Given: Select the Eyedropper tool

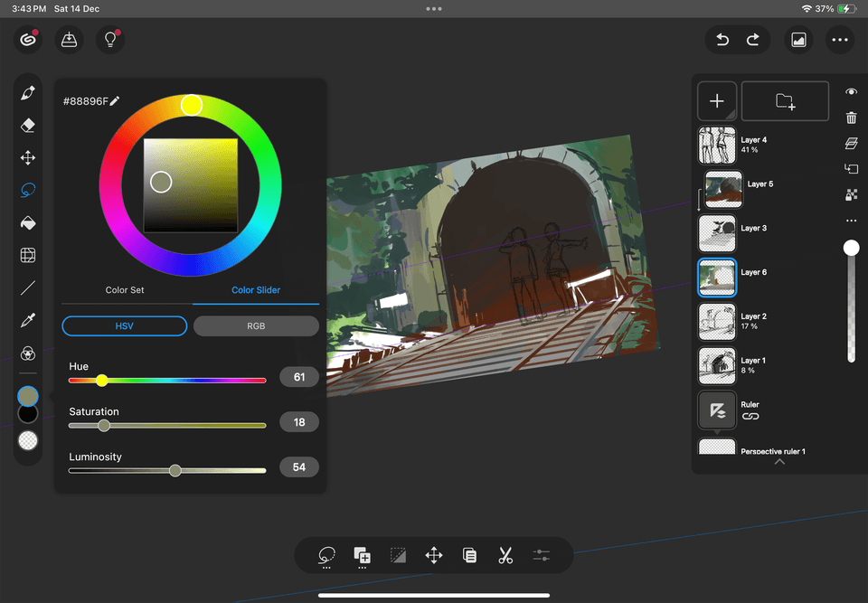Looking at the screenshot, I should (28, 320).
